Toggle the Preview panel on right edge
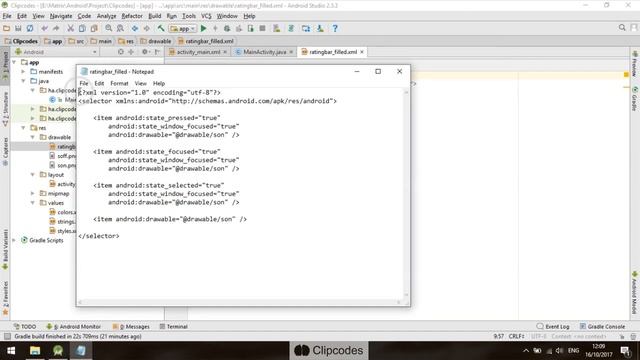This screenshot has width=640, height=360. click(x=635, y=64)
